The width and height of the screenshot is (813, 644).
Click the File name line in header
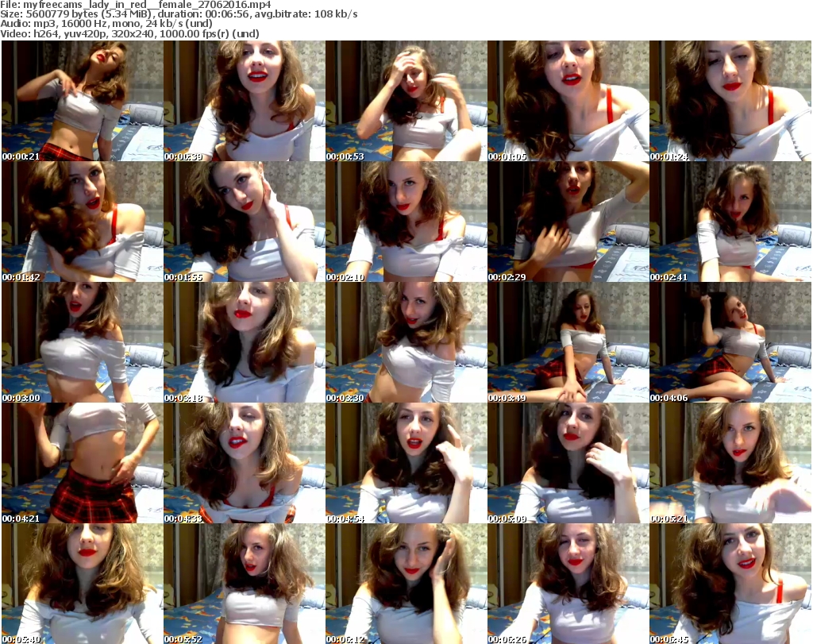(136, 4)
